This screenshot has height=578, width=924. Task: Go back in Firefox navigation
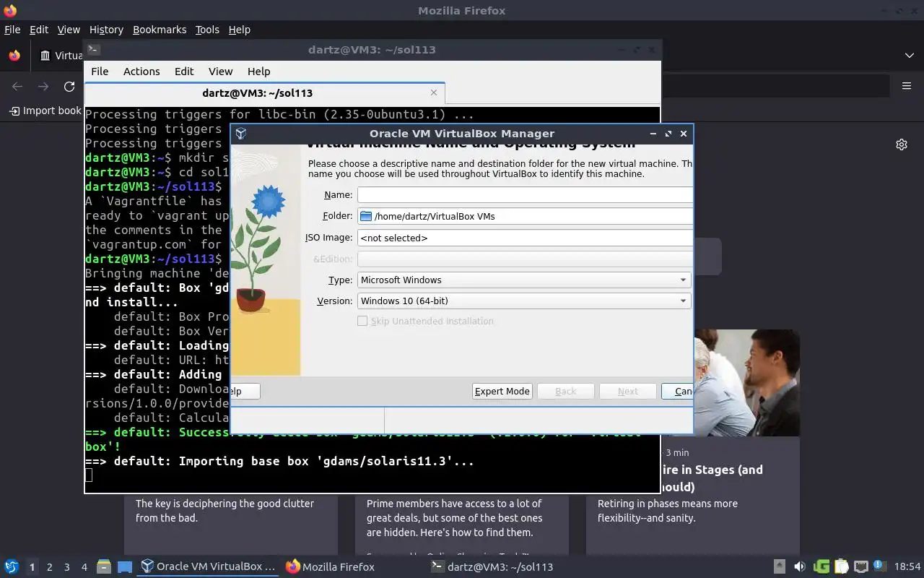[17, 87]
